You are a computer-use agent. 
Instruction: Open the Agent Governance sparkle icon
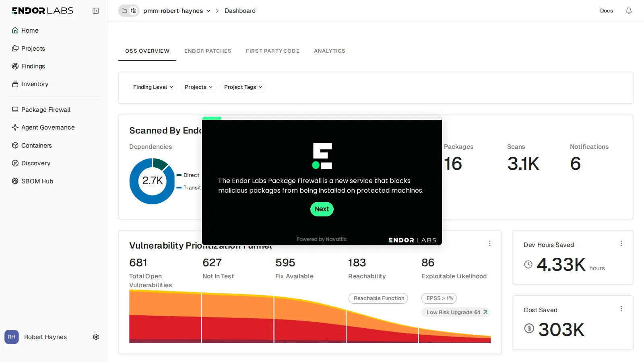[15, 128]
